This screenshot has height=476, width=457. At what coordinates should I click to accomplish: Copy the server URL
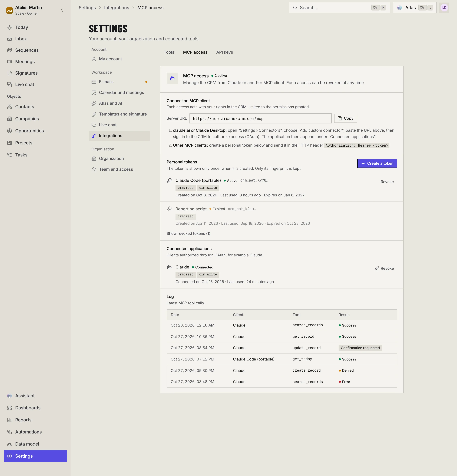346,118
